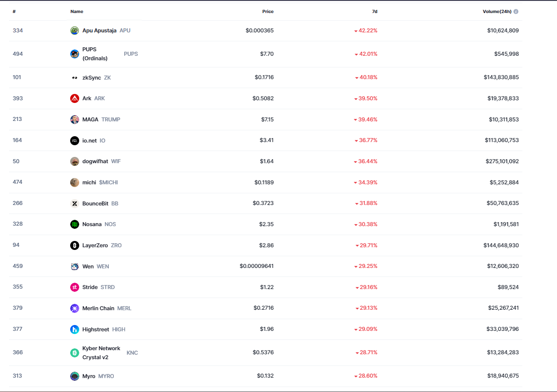Open the Merlin Chain coin link
This screenshot has height=392, width=557.
[98, 308]
